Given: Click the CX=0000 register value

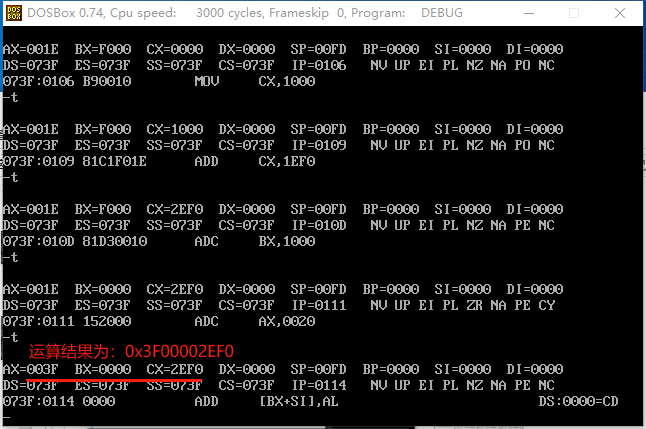Looking at the screenshot, I should tap(175, 49).
